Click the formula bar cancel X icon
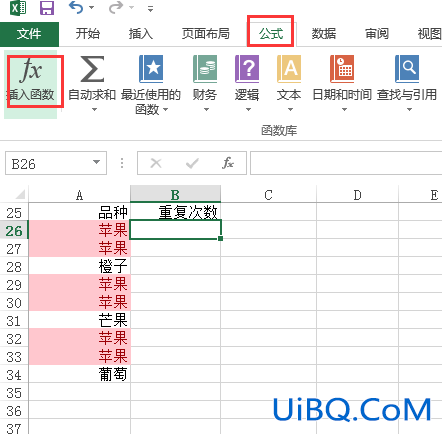This screenshot has height=434, width=442. [x=156, y=163]
